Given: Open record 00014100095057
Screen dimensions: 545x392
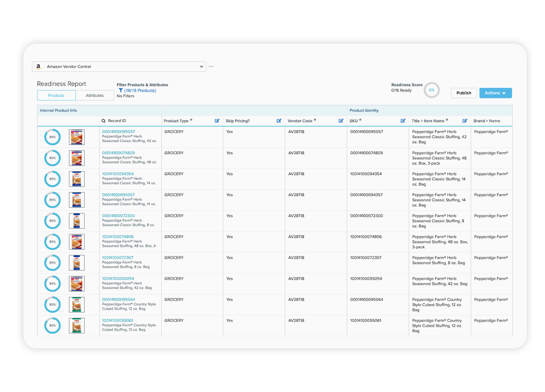Looking at the screenshot, I should pos(119,132).
